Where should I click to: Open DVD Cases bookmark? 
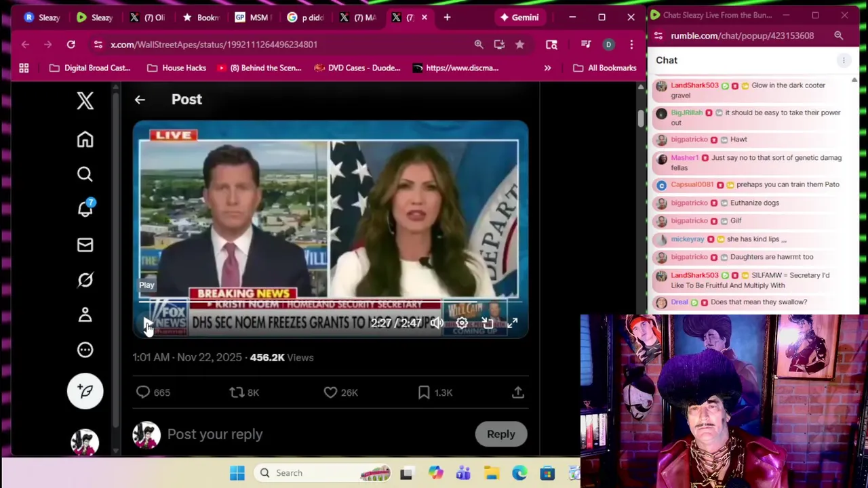[357, 68]
